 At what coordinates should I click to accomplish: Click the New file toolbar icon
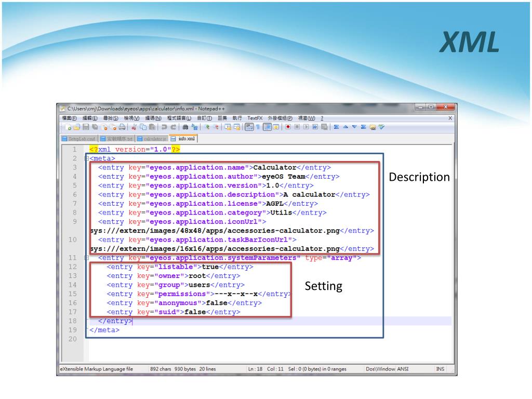pyautogui.click(x=68, y=127)
